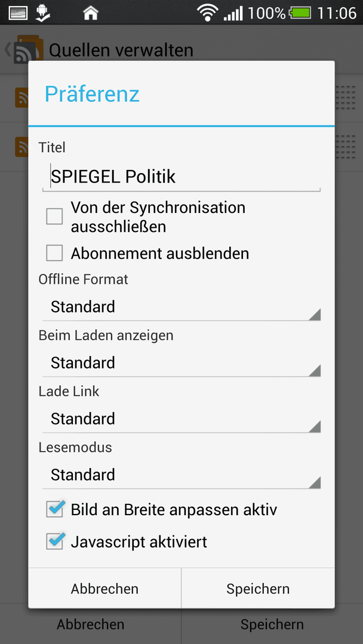Tap Abbrechen in the Präferenz dialog
Viewport: 363px width, 644px height.
click(x=104, y=589)
